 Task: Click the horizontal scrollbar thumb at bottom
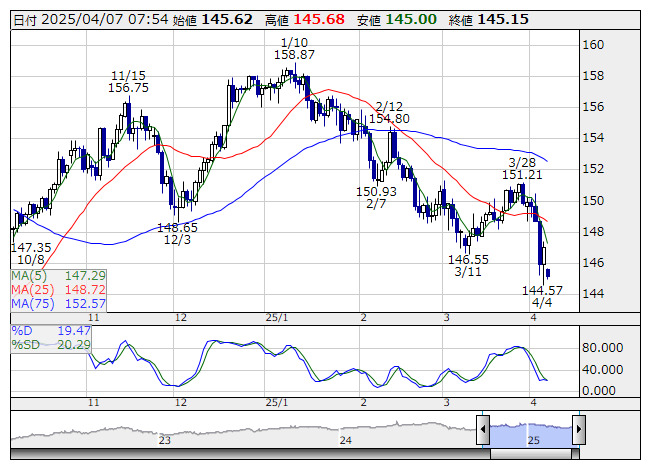click(x=531, y=454)
